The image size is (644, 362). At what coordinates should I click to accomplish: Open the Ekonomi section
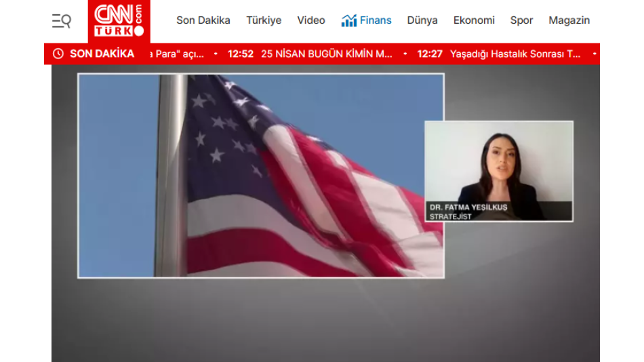pos(474,20)
